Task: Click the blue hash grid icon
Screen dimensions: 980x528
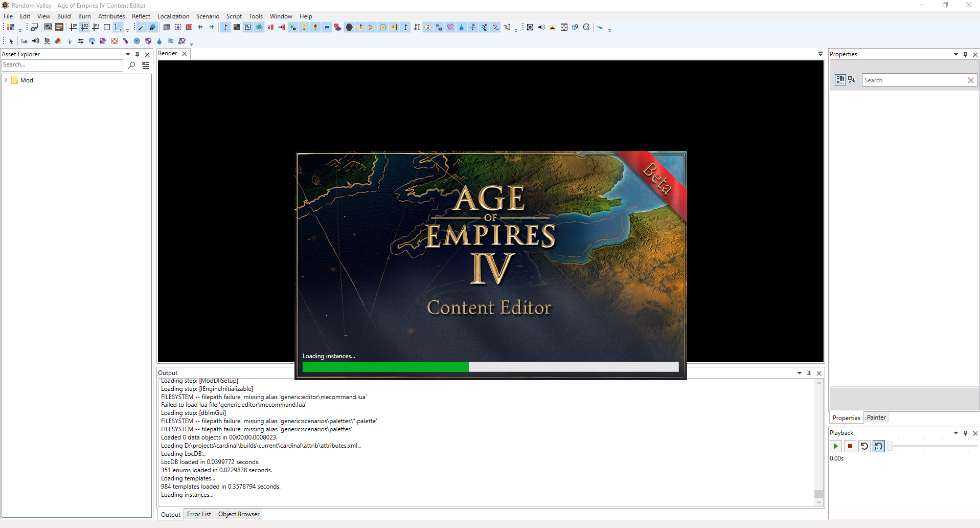Action: 212,28
